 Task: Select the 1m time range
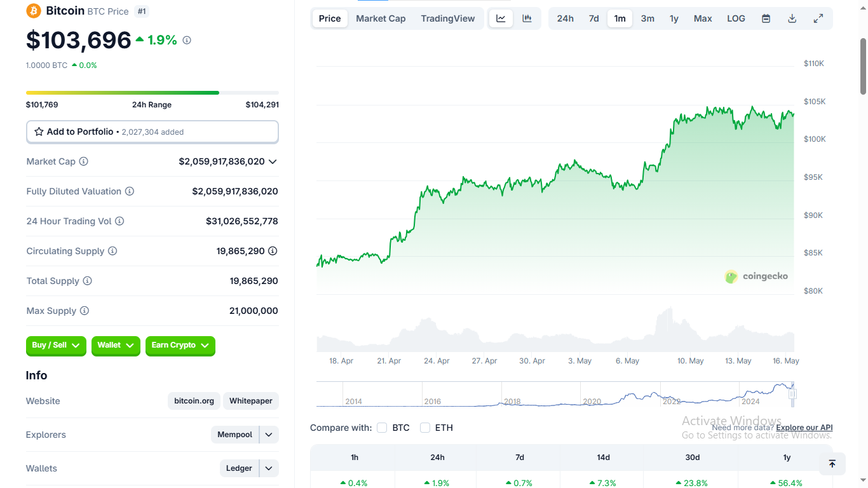tap(620, 18)
